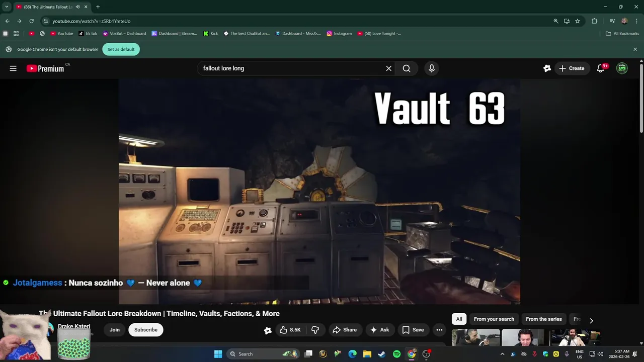Click the Chrome address bar URL
This screenshot has height=362, width=644.
pos(92,21)
